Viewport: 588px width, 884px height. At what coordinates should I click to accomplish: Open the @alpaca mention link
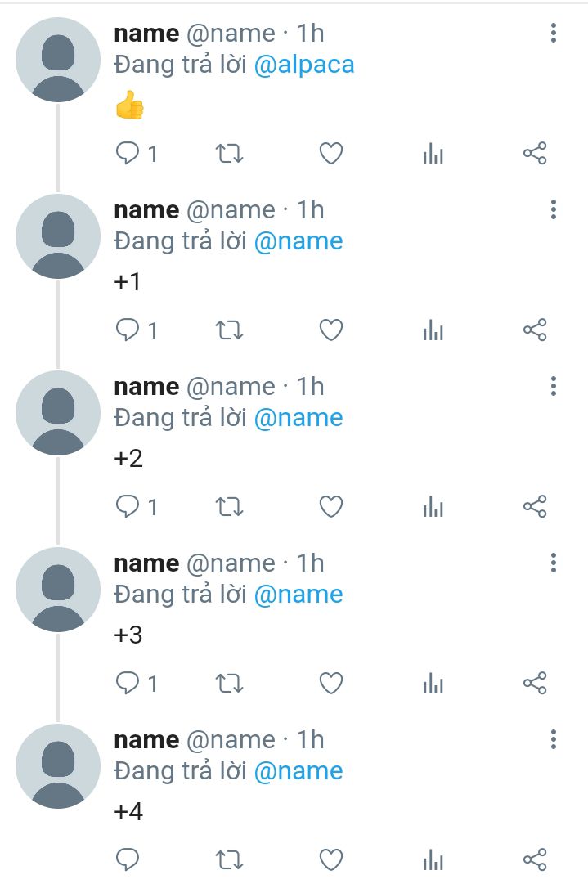304,65
